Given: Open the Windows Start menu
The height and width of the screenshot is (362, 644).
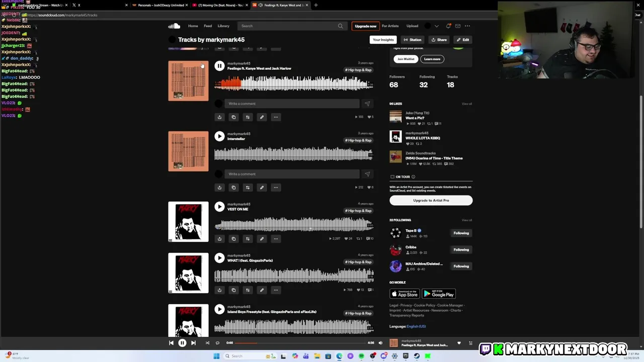Looking at the screenshot, I should [216, 356].
